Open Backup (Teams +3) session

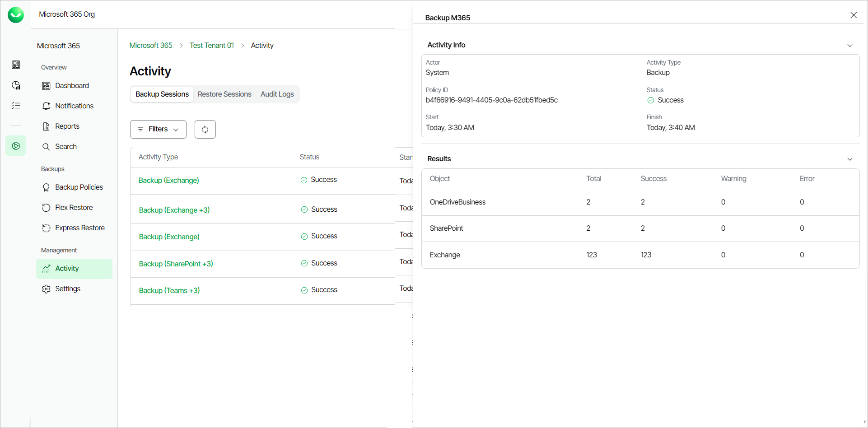click(169, 290)
